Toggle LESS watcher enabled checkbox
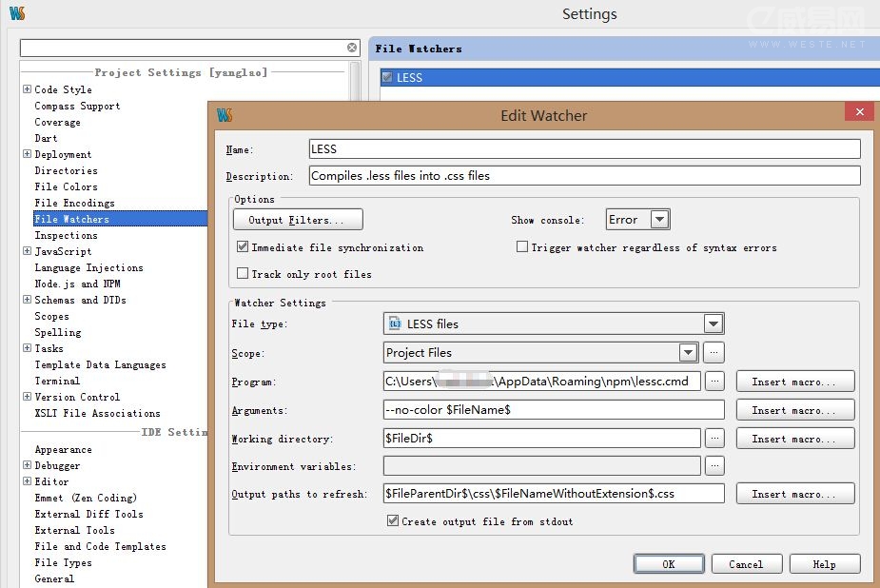Screen dimensions: 880x588 coord(386,77)
